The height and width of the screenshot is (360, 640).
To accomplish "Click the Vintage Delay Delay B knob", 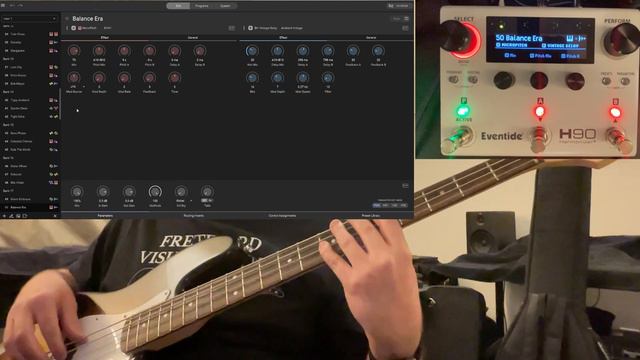I will (x=328, y=51).
